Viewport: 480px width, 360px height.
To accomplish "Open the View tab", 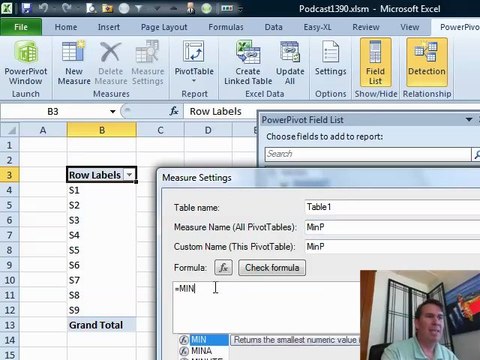I will pyautogui.click(x=410, y=27).
